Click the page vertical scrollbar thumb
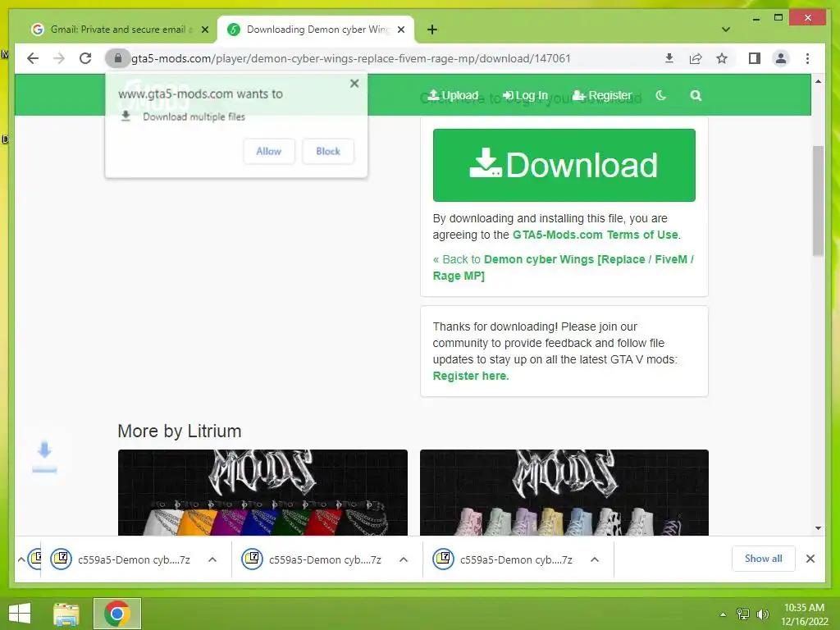This screenshot has height=630, width=840. pos(818,200)
